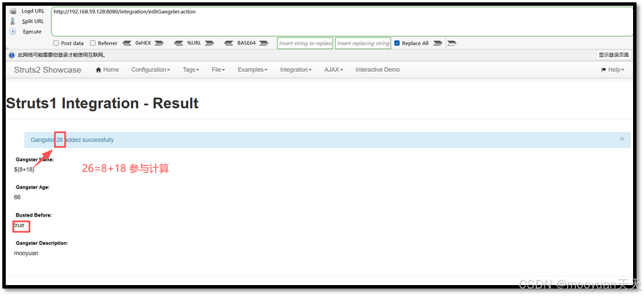
Task: Click the BASE64 label
Action: [246, 43]
